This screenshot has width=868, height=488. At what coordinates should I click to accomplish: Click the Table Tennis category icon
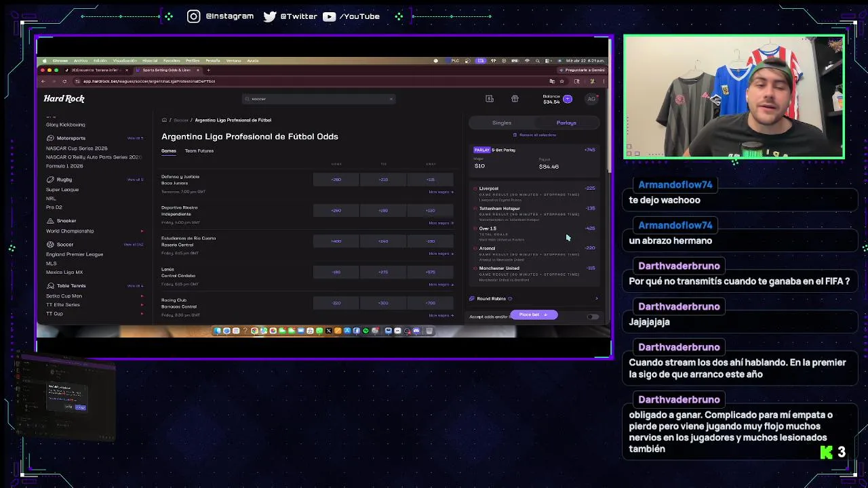click(50, 286)
